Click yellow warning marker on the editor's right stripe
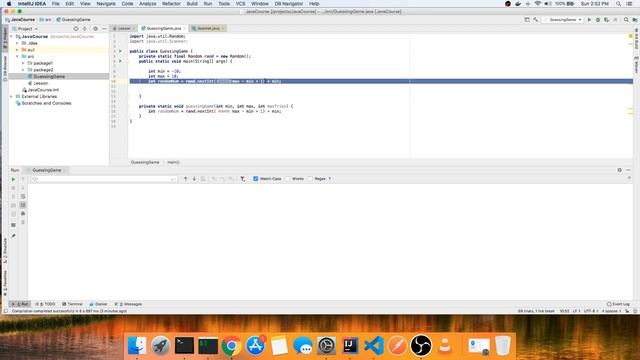Screen dimensions: 640x360 631,37
